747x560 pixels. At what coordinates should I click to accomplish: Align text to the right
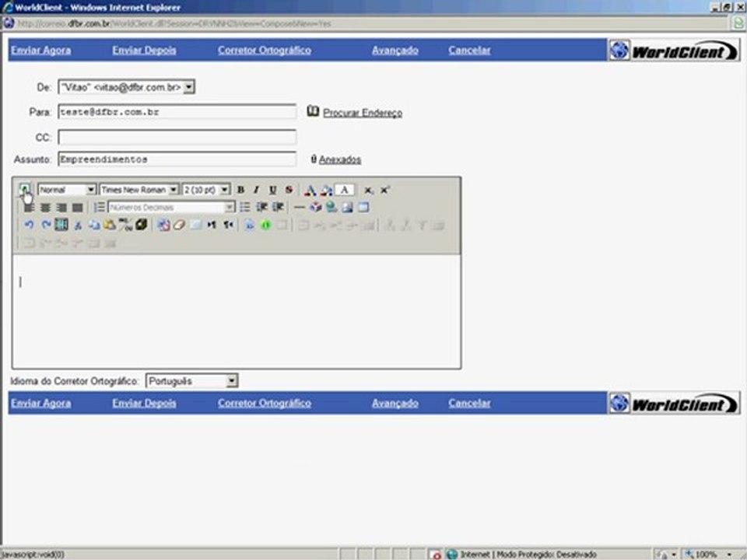tap(61, 208)
